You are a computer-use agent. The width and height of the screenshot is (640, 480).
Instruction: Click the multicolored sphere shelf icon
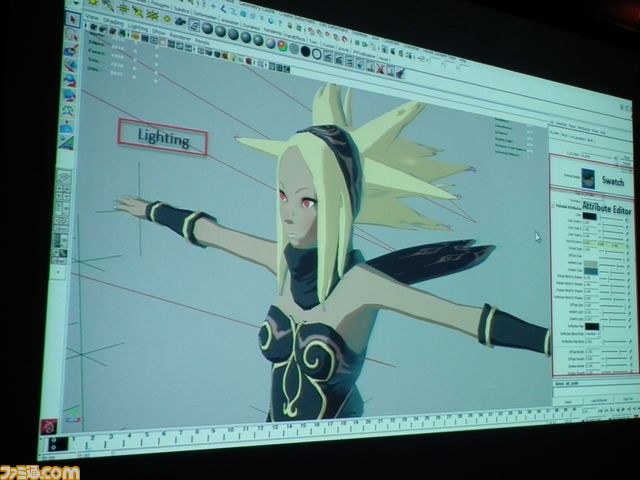(x=282, y=45)
